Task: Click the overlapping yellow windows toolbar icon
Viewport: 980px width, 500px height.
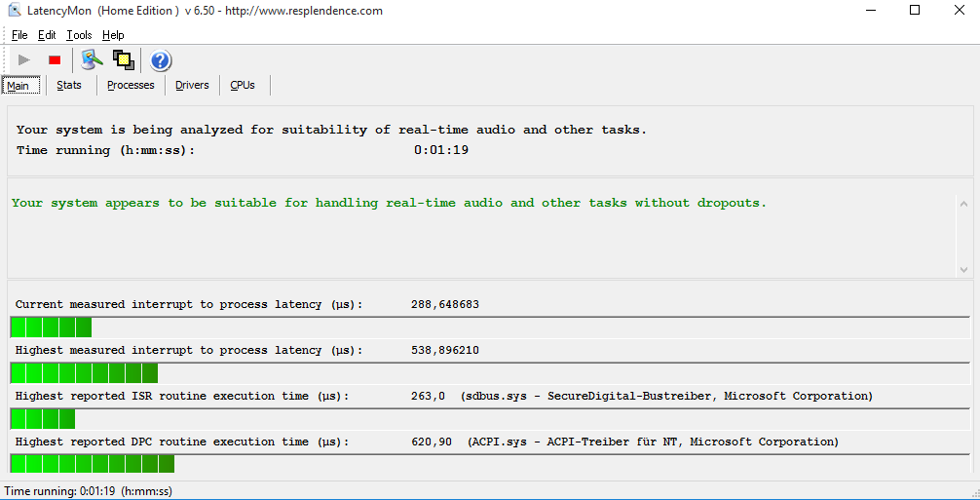Action: point(124,60)
